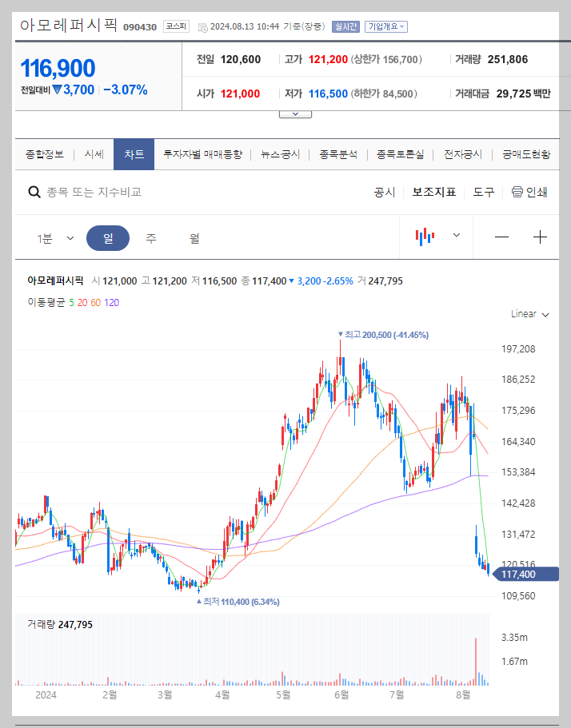Click the 도구 tools link

point(482,192)
